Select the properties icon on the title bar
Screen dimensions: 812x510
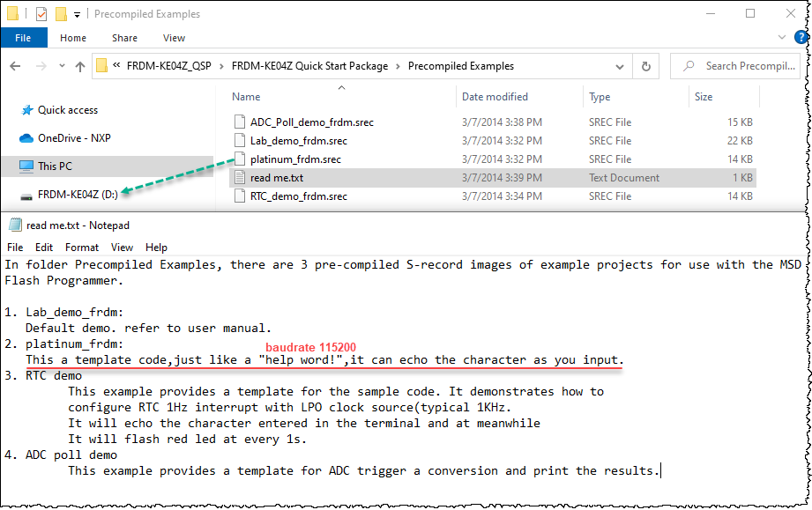coord(40,14)
